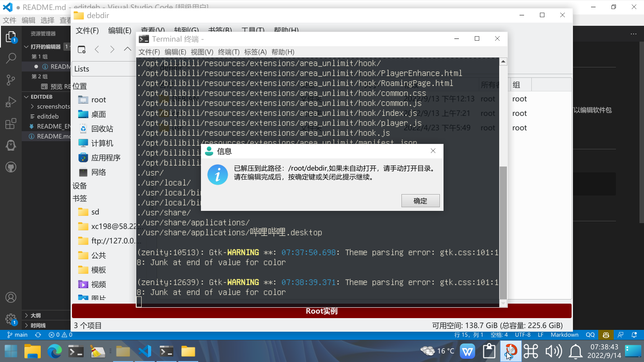Viewport: 644px width, 362px height.
Task: Click 确定 button in info dialog
Action: [x=420, y=200]
